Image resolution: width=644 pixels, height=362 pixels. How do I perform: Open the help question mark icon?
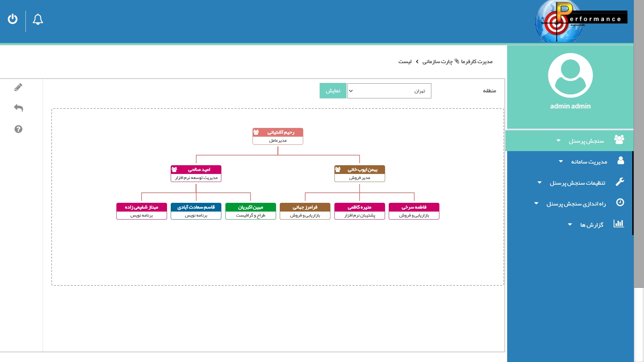click(x=18, y=129)
